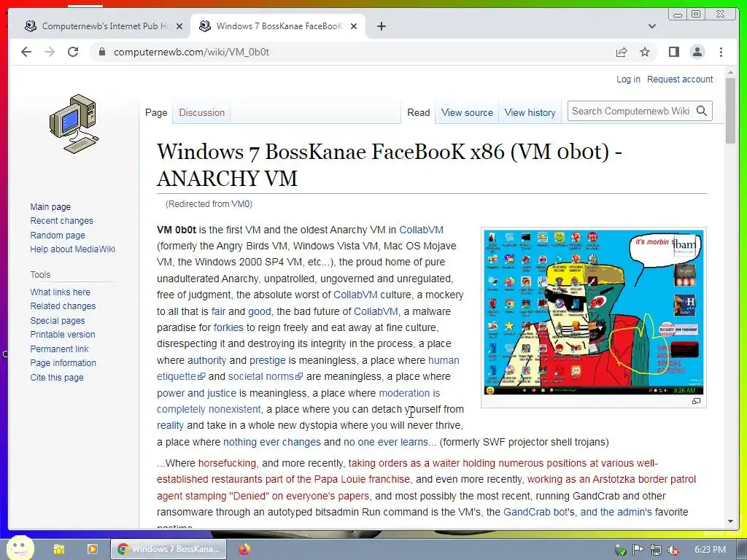Close the Computernewb's Internet Pub tab

pyautogui.click(x=179, y=26)
